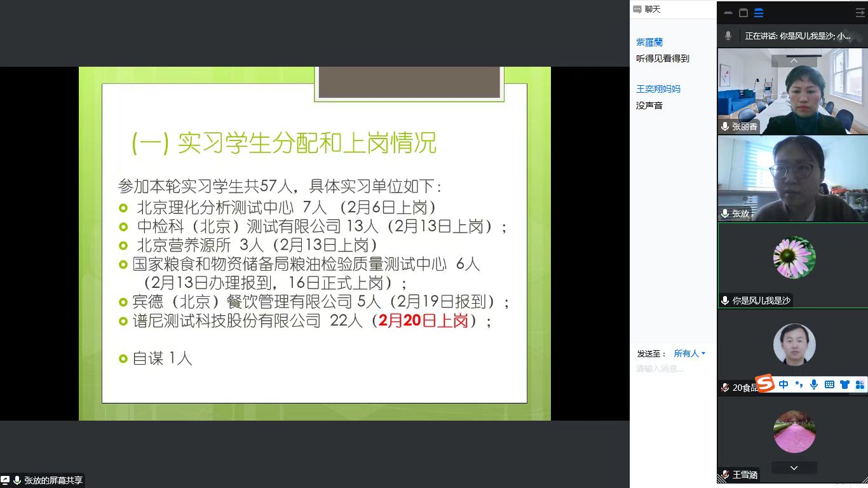This screenshot has width=868, height=488.
Task: Collapse video panel with the arrow icon
Action: point(860,13)
